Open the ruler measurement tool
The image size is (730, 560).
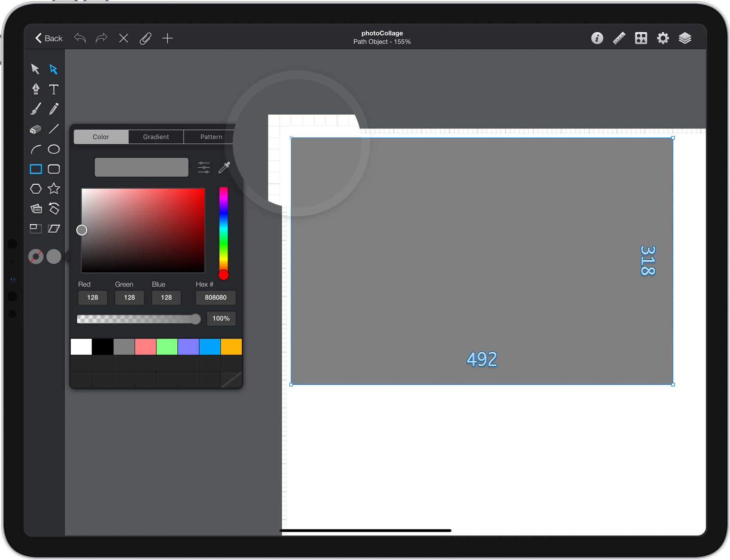(x=619, y=38)
